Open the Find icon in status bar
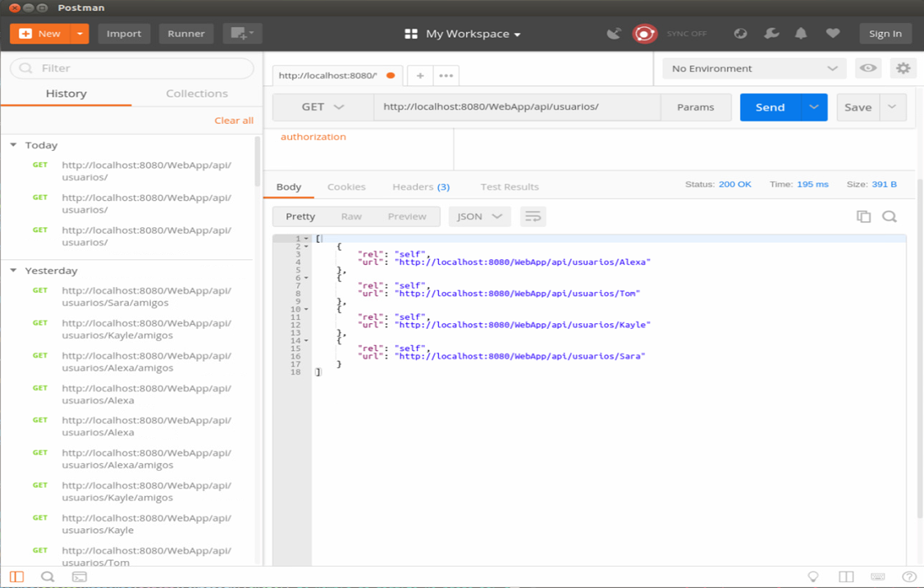Image resolution: width=924 pixels, height=588 pixels. point(48,577)
